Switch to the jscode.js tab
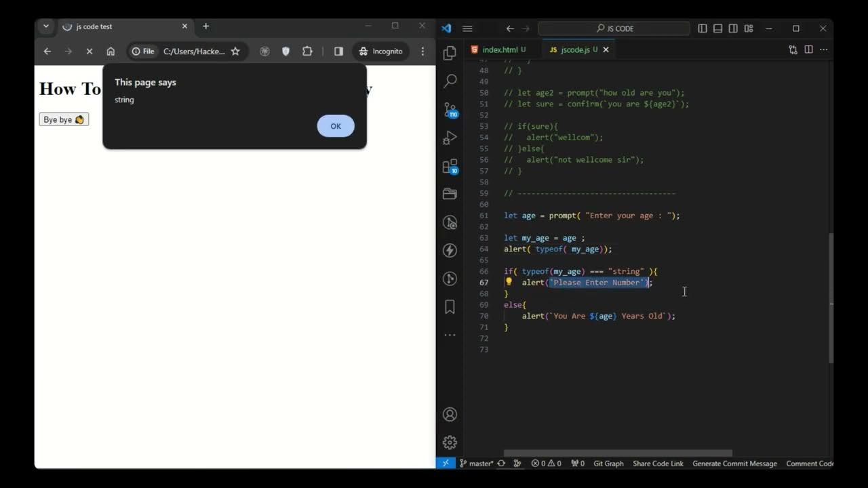The height and width of the screenshot is (488, 868). tap(574, 49)
